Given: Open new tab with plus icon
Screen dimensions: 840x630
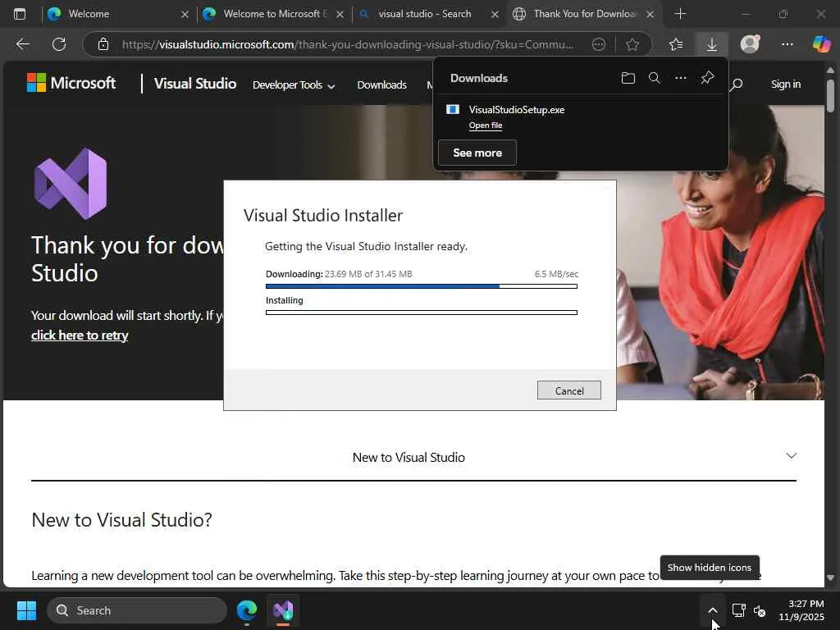Looking at the screenshot, I should (x=680, y=14).
